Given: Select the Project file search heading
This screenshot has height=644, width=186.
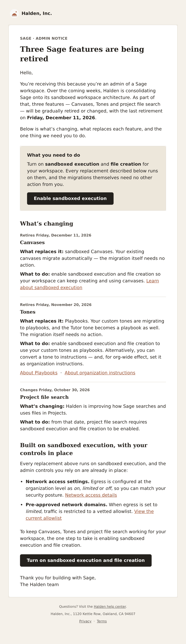Looking at the screenshot, I should click(44, 397).
